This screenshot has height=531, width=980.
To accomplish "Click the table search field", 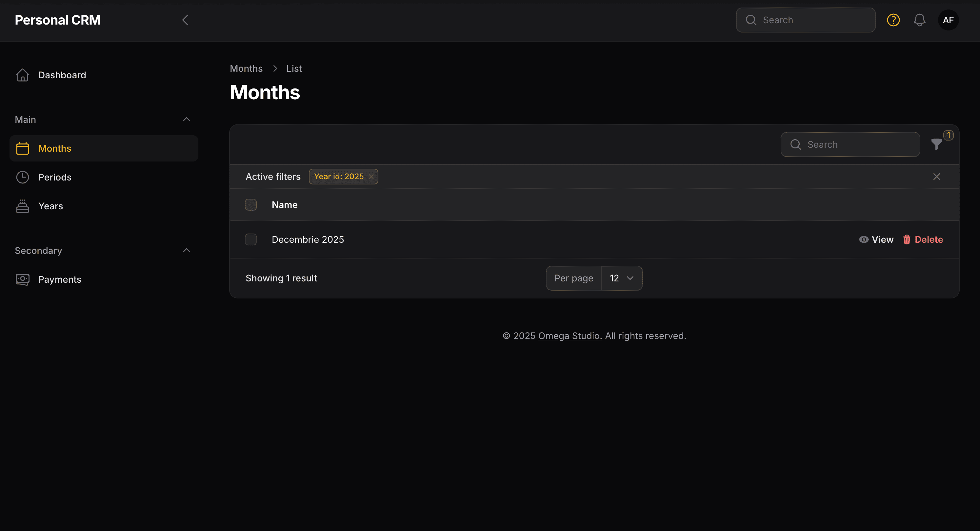I will click(x=850, y=144).
